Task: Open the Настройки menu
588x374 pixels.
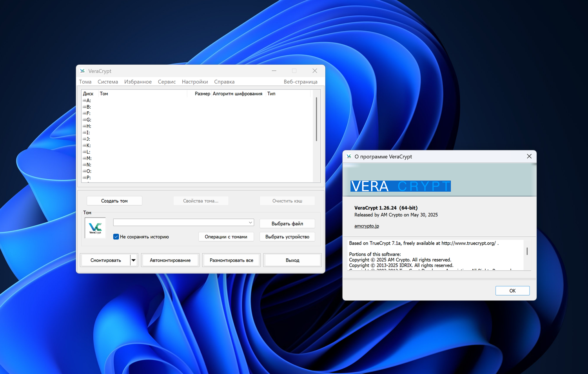Action: coord(195,82)
